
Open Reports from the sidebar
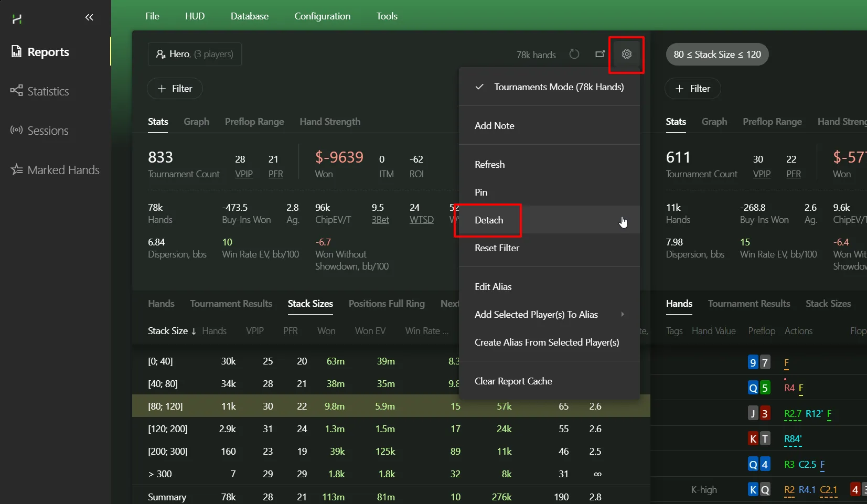click(x=48, y=52)
